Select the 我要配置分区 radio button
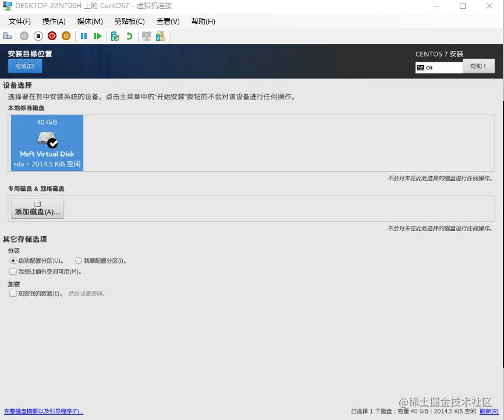504x420 pixels. click(79, 261)
